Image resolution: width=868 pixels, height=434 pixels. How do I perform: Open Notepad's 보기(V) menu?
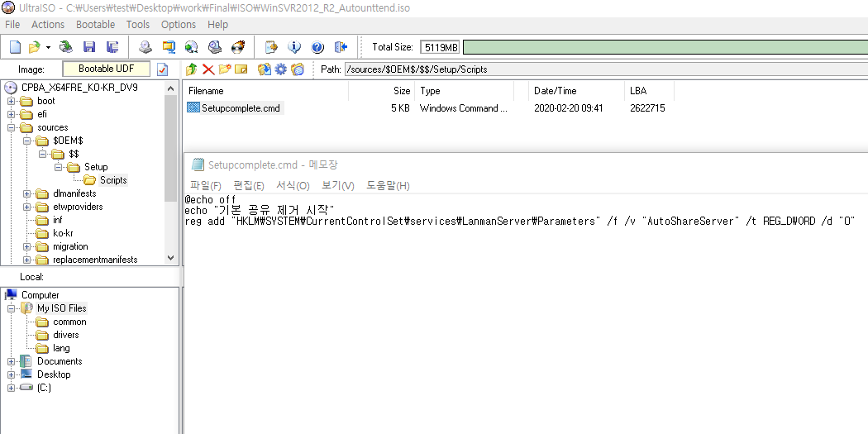coord(337,185)
